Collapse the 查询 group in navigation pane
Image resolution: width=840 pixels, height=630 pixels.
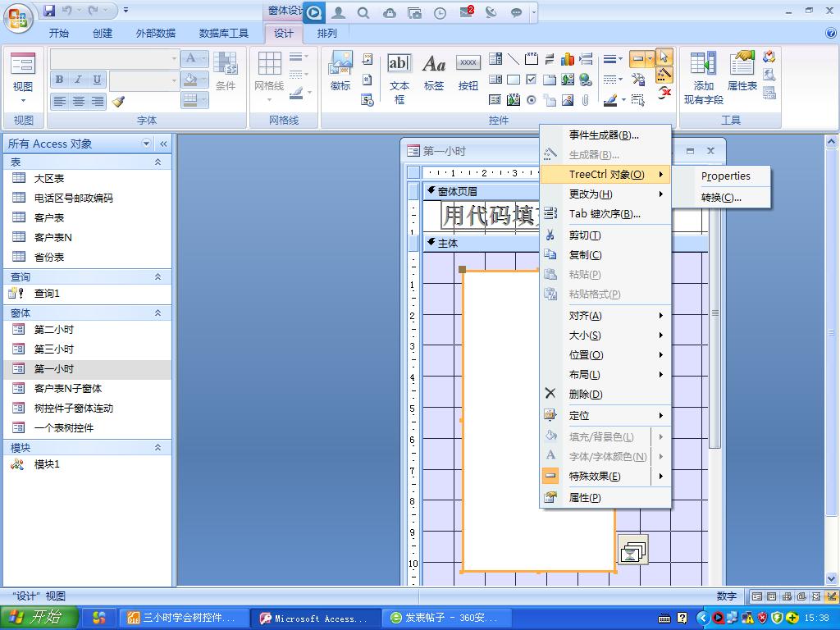coord(157,277)
